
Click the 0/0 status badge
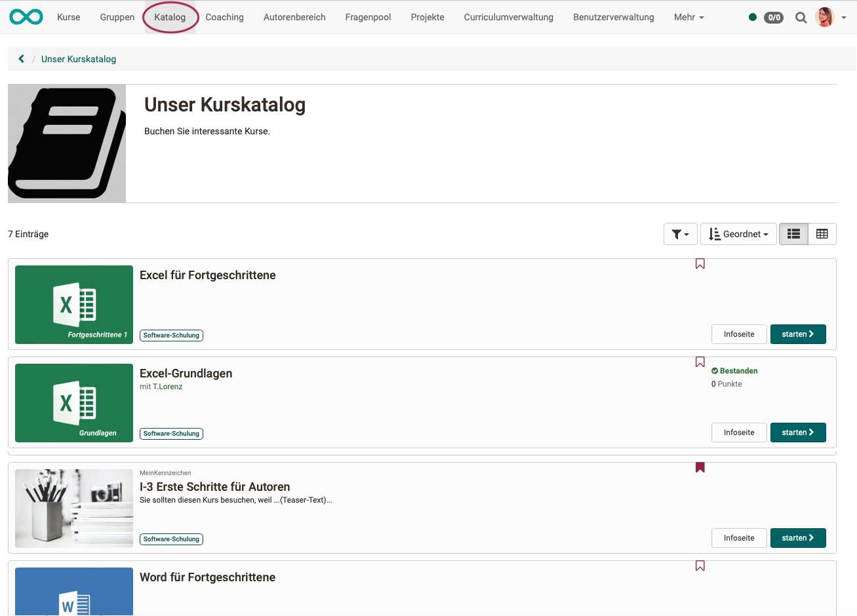pyautogui.click(x=774, y=18)
